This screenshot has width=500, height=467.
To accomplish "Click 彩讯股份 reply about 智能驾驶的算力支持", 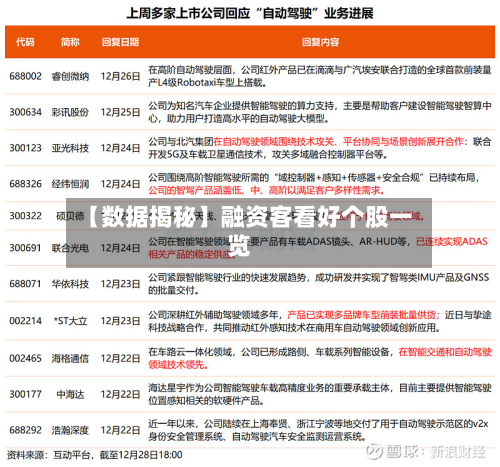I will point(320,112).
